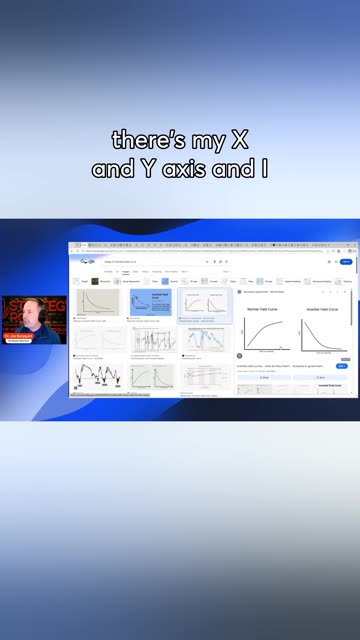360x640 pixels.
Task: Open the related Inverted Yield Curve thumbnail
Action: pyautogui.click(x=329, y=389)
